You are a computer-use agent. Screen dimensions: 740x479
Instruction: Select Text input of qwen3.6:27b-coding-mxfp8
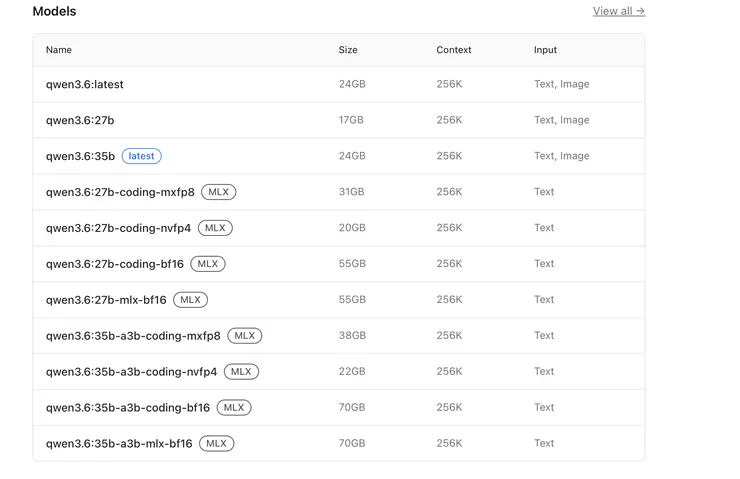[x=544, y=192]
